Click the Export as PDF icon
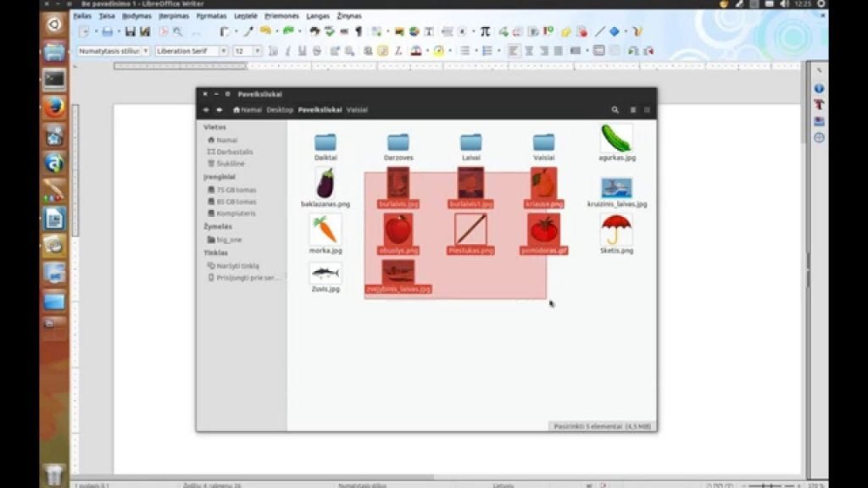This screenshot has height=488, width=868. (x=164, y=32)
